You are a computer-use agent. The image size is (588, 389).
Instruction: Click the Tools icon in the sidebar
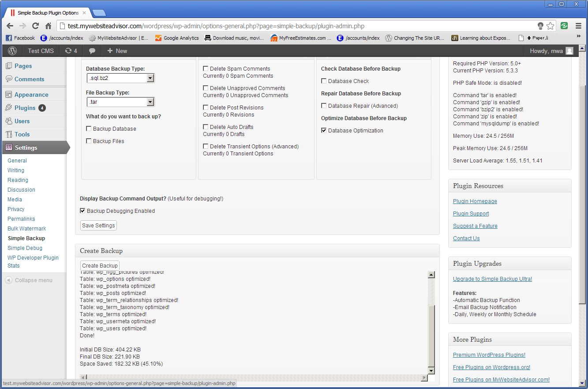pyautogui.click(x=9, y=134)
